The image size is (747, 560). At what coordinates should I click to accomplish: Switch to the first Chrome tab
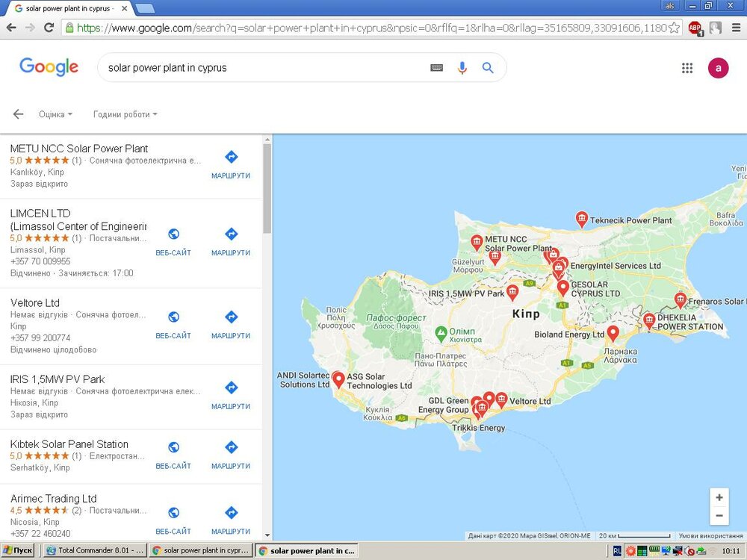click(x=70, y=8)
